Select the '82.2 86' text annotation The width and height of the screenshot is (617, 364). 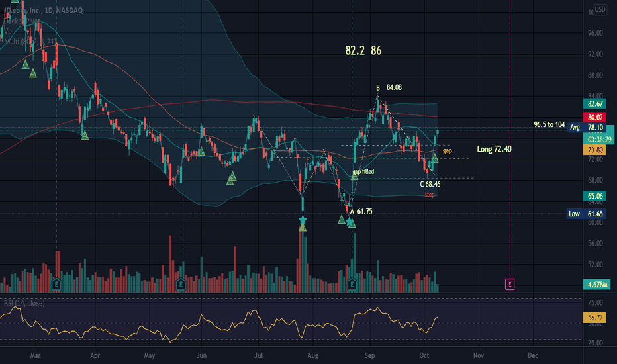(x=363, y=50)
